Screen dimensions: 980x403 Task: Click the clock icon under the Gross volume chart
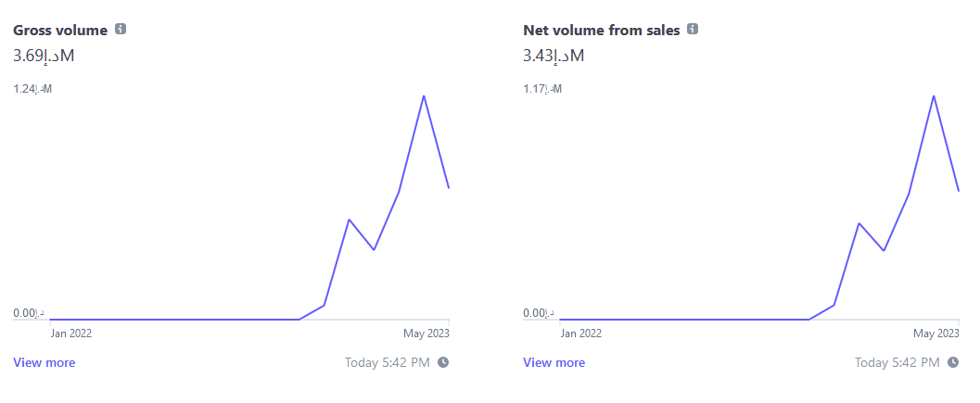click(x=443, y=362)
